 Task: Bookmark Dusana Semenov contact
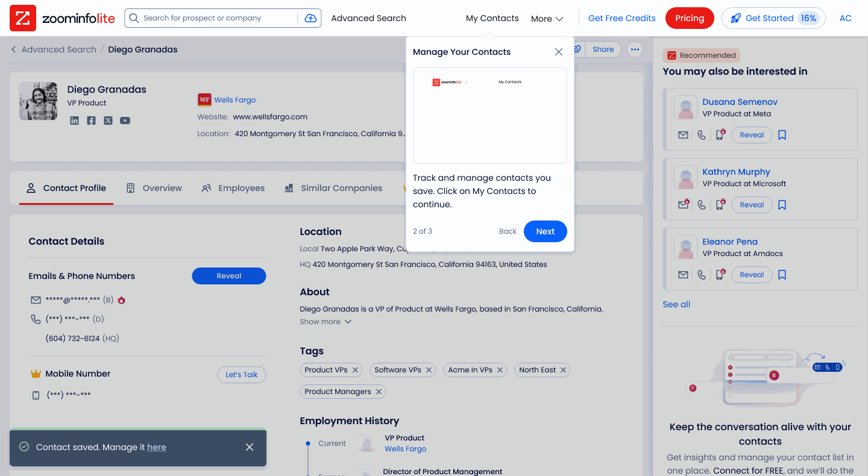782,135
